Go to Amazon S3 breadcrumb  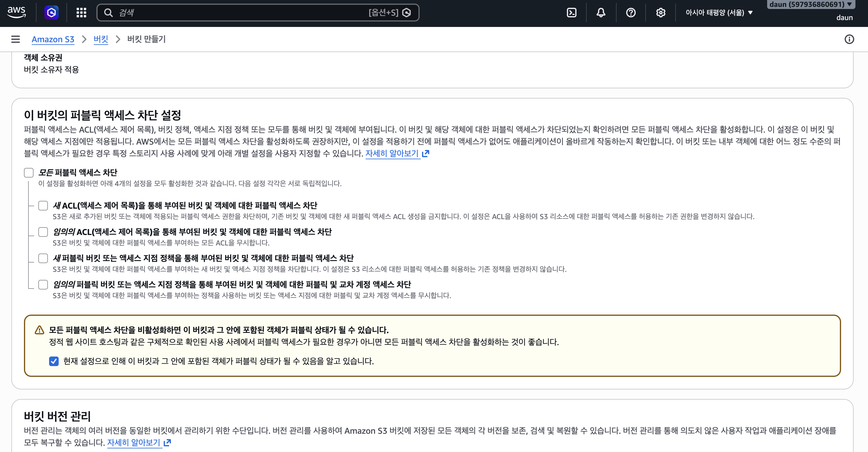[x=53, y=39]
